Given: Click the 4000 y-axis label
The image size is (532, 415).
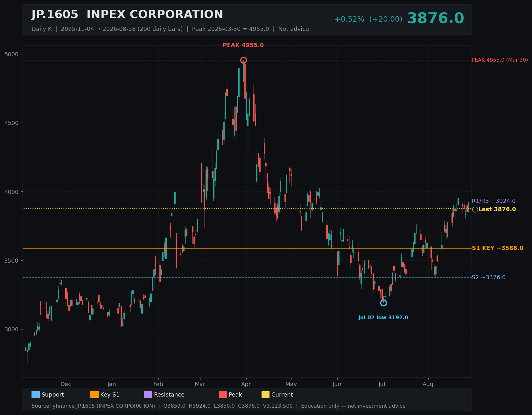Looking at the screenshot, I should coord(12,192).
